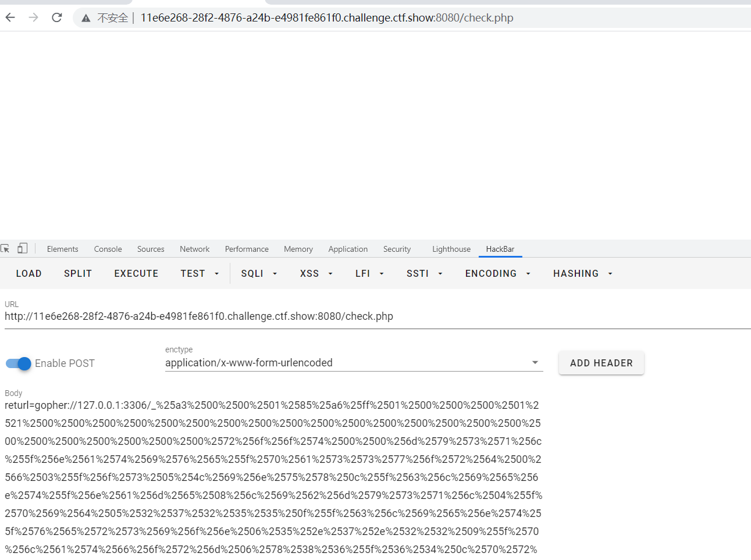Screen dimensions: 751x560
Task: Switch to the Application tab
Action: [x=348, y=249]
